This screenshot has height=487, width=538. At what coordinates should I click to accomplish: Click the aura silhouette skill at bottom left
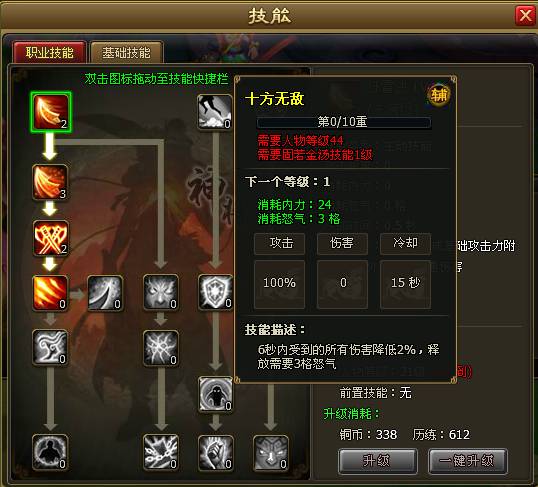coord(50,452)
